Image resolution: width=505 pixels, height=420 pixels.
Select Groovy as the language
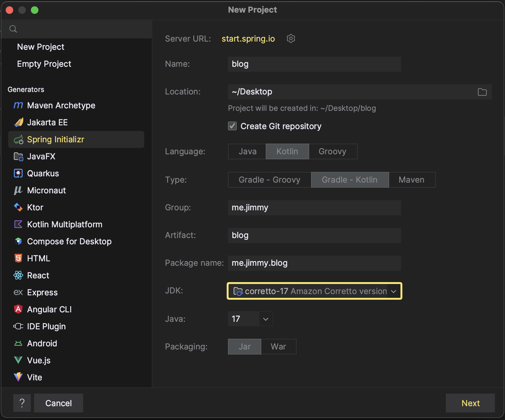tap(333, 151)
